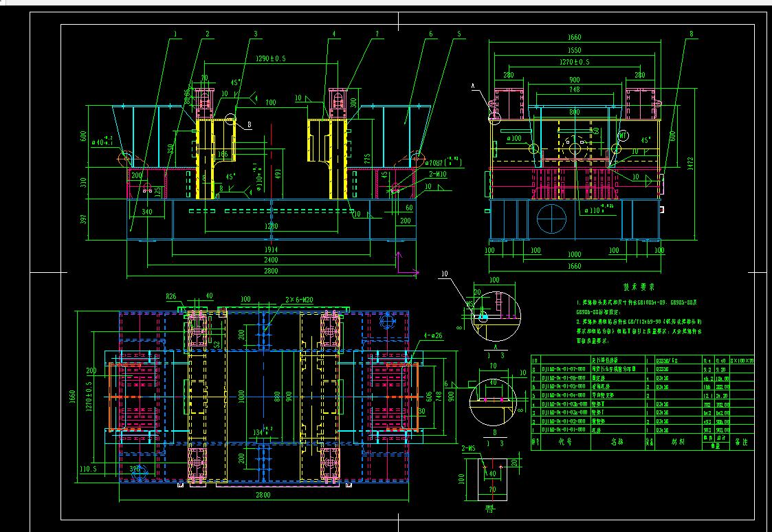The image size is (772, 532).
Task: Select the 800 dimension in the side view
Action: (x=574, y=112)
